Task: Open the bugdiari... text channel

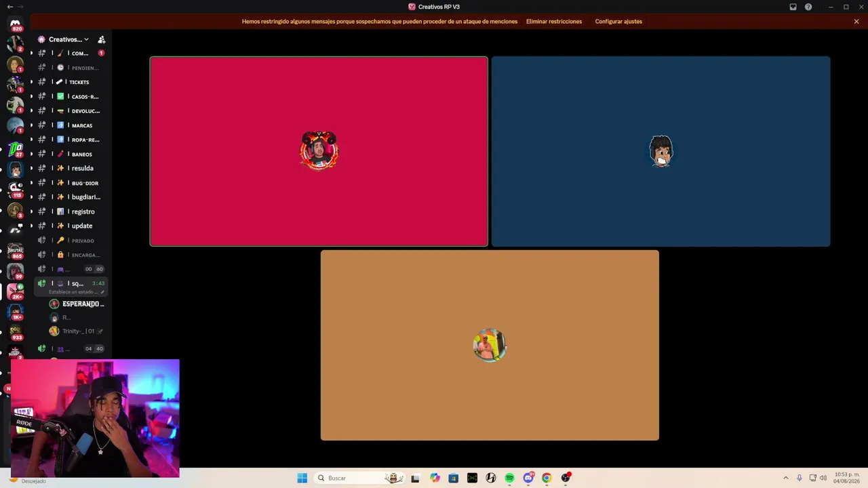Action: pos(71,197)
